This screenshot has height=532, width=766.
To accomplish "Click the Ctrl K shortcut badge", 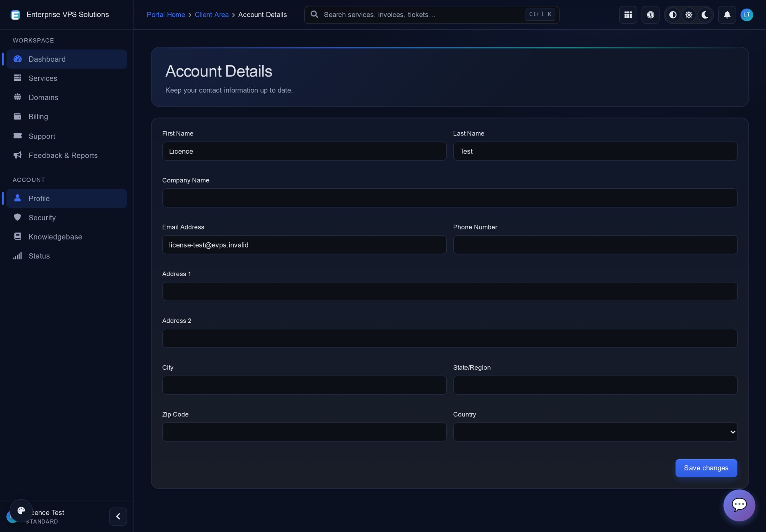I will [x=540, y=14].
